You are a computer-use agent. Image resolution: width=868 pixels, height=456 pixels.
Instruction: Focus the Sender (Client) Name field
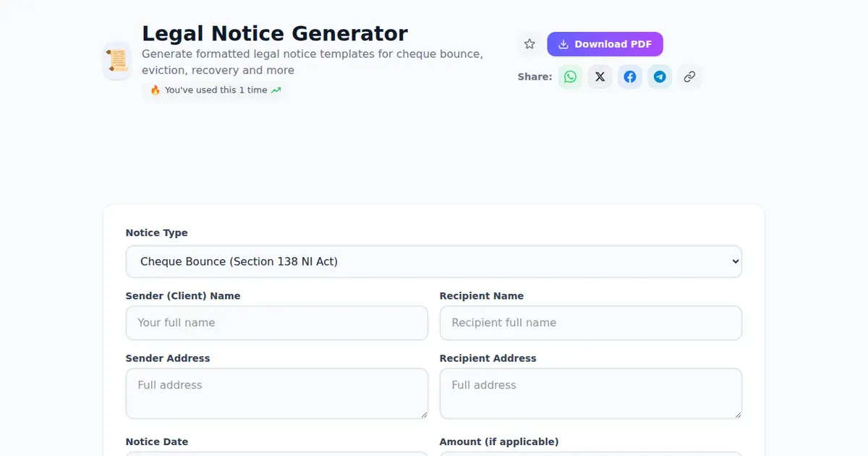click(277, 323)
